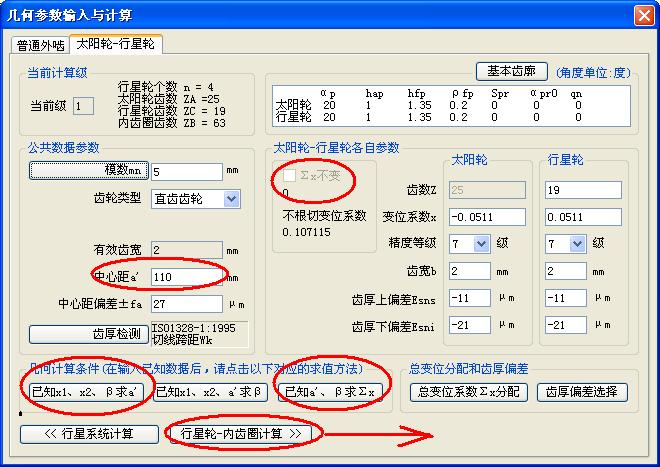Edit 行星轮 齿厚上偏差Esns field
Viewport: 660px width, 467px height.
point(566,298)
